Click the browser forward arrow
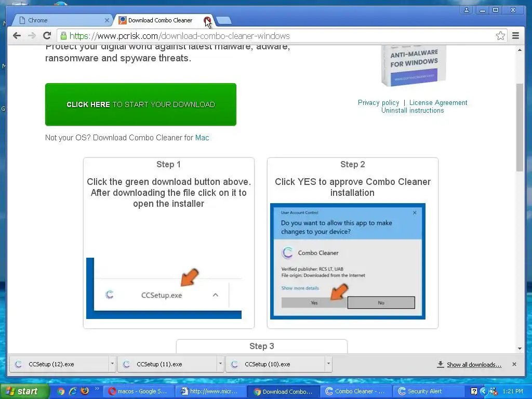This screenshot has width=532, height=399. [x=32, y=36]
